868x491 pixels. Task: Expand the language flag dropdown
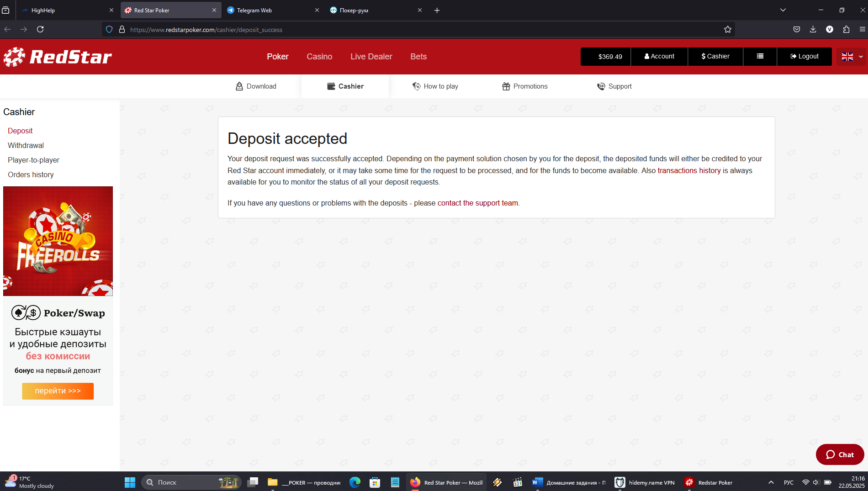852,57
